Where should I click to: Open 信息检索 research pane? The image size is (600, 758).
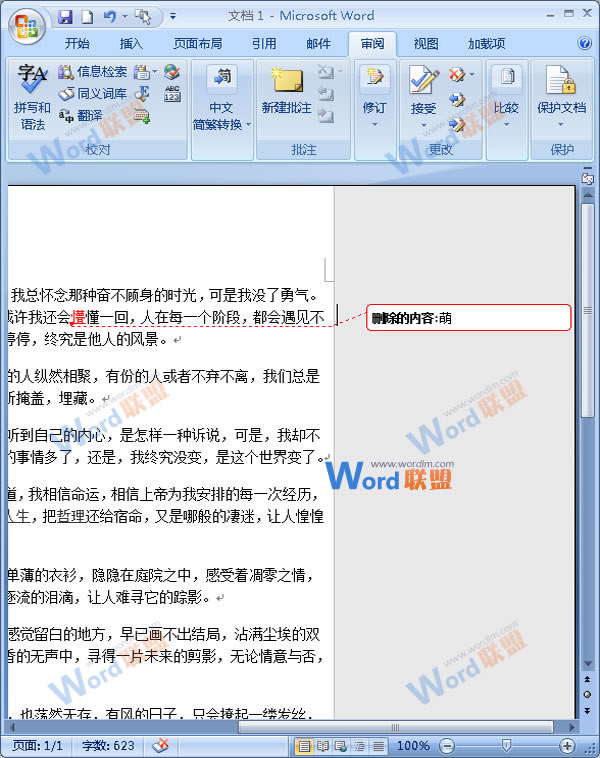coord(92,72)
